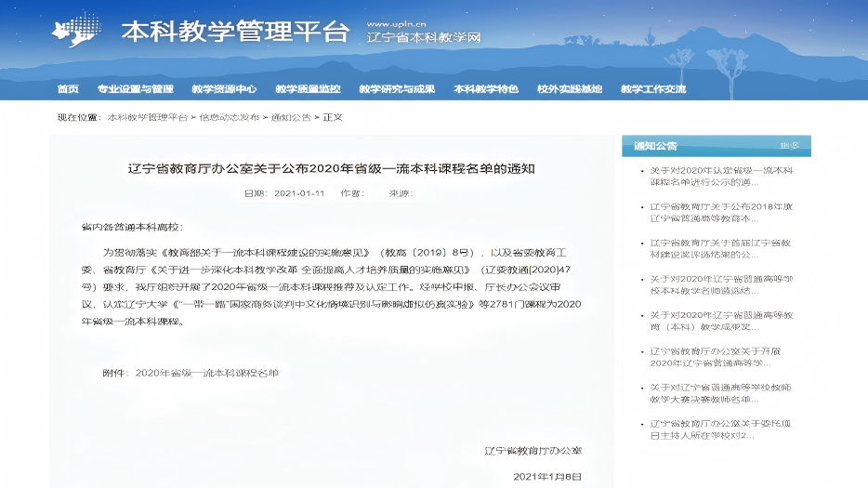Click the 更多 link in 通知公告 panel

789,146
